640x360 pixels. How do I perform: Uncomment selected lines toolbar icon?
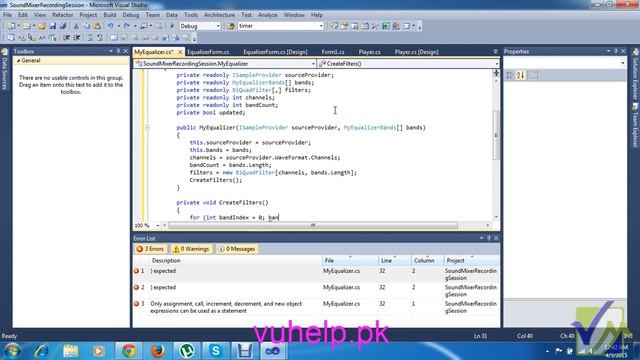coord(100,38)
